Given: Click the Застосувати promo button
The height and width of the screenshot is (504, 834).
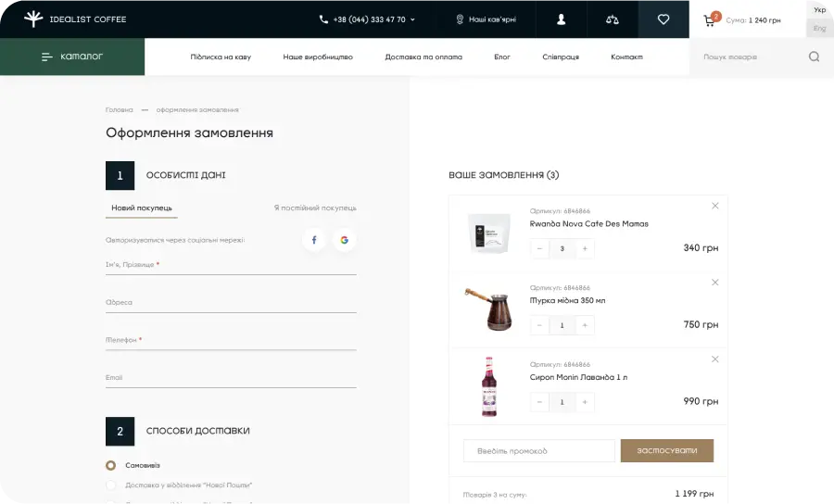Looking at the screenshot, I should click(667, 450).
